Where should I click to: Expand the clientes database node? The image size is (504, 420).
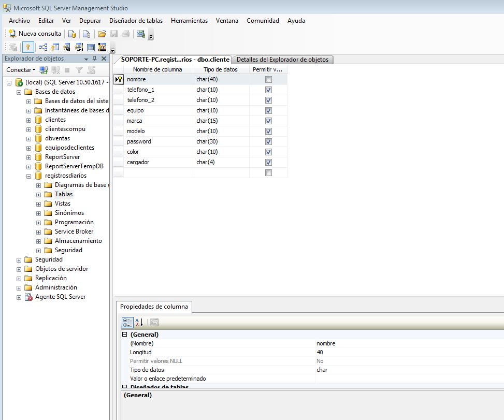tap(28, 120)
